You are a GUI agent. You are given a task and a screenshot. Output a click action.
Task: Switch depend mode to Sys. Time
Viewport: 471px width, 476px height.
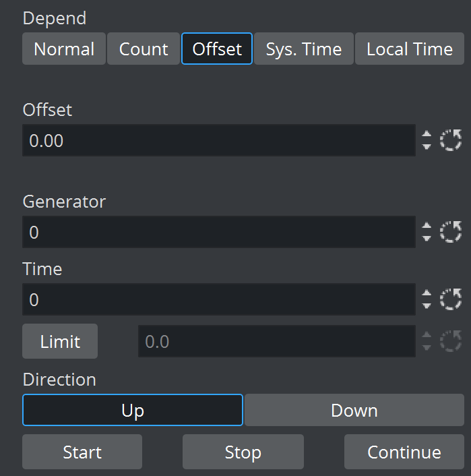coord(304,49)
